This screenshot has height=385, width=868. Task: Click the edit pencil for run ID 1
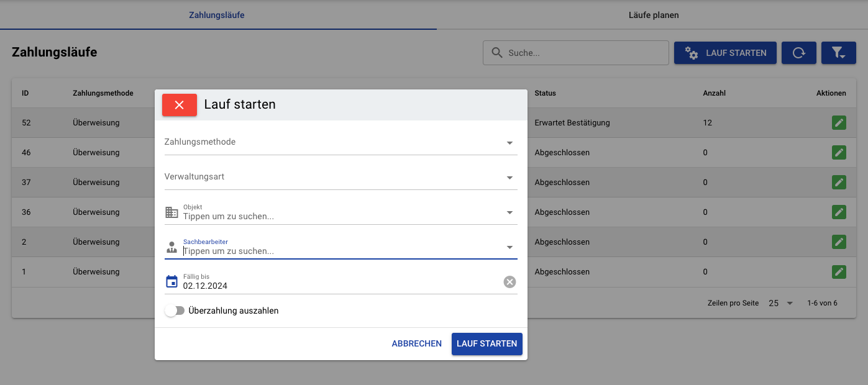839,272
